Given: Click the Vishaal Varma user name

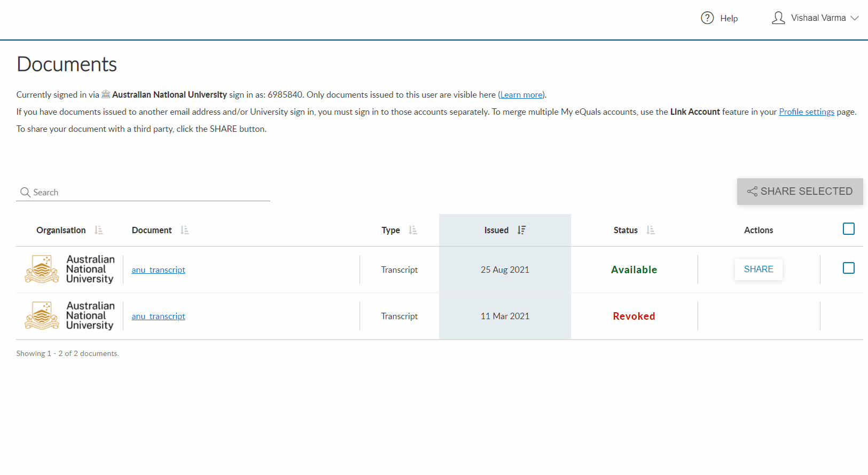Looking at the screenshot, I should [x=818, y=18].
